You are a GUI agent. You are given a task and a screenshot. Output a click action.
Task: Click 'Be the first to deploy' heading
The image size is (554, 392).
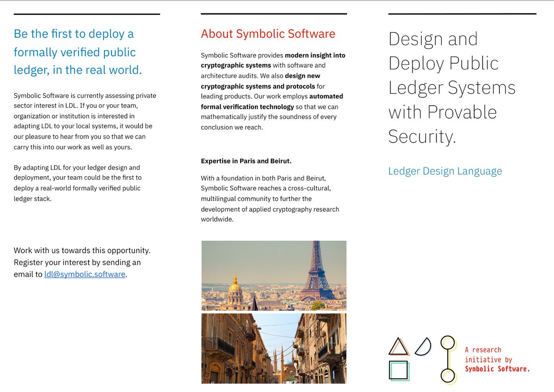pos(78,52)
